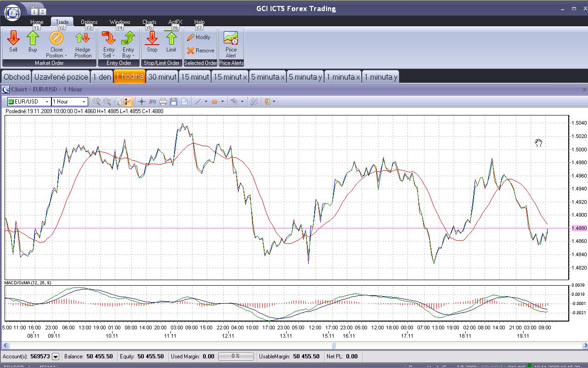Switch to the 5 minuta y tab
Viewport: 588px width, 368px height.
[x=305, y=77]
